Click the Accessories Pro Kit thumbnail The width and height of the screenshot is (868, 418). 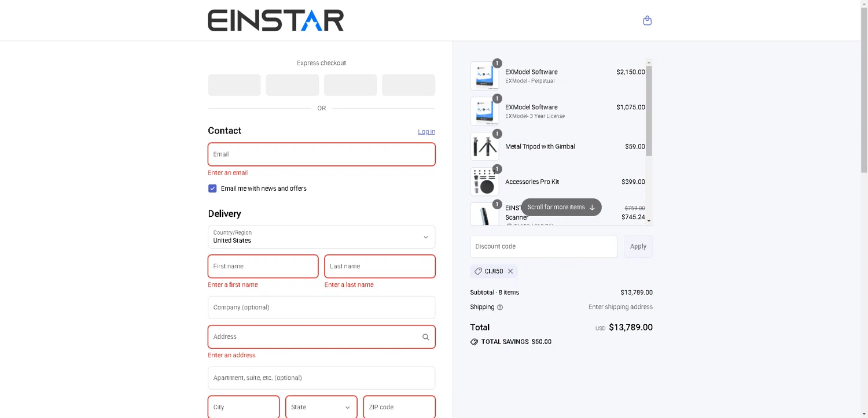click(484, 182)
